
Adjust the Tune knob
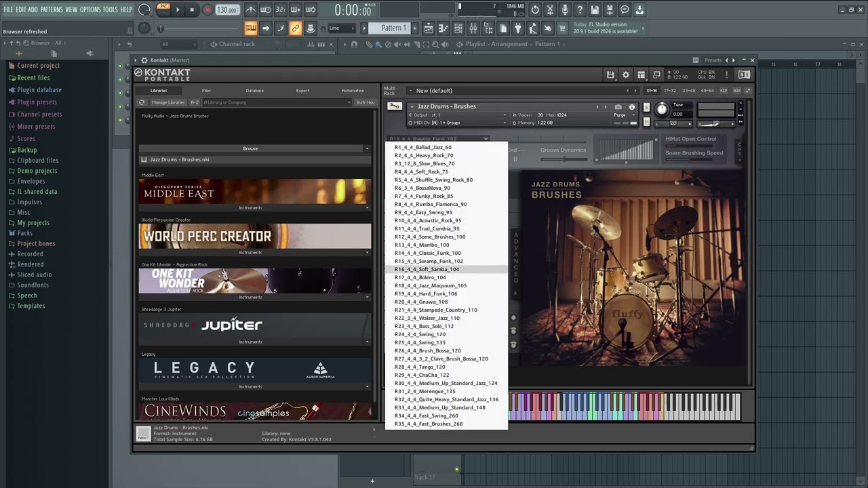click(x=662, y=110)
